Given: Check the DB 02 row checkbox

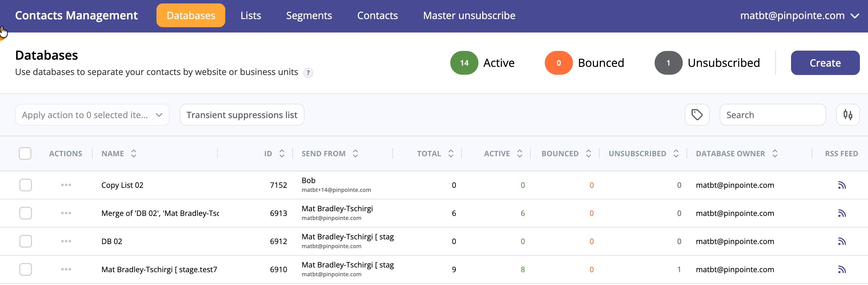Looking at the screenshot, I should point(26,241).
